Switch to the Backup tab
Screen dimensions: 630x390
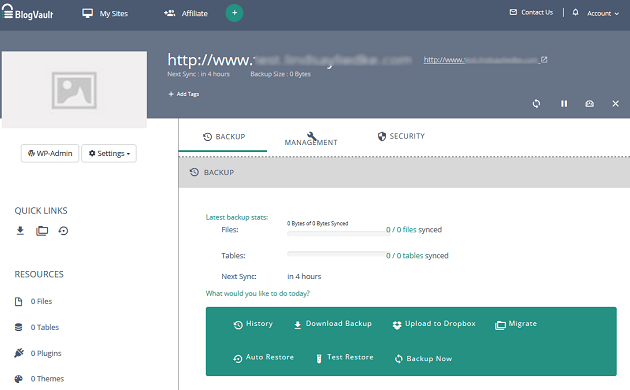tap(223, 137)
